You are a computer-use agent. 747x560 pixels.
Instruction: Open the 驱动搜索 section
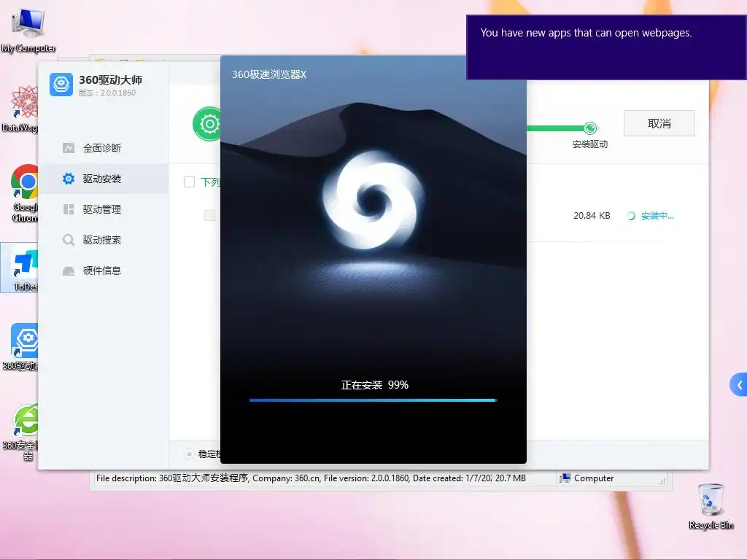pos(102,239)
